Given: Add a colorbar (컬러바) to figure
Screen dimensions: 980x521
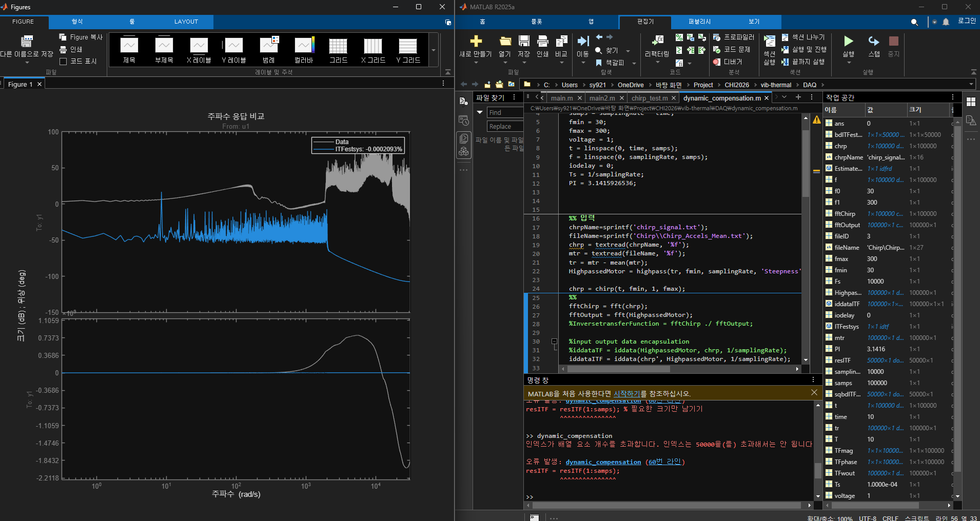Looking at the screenshot, I should click(304, 46).
